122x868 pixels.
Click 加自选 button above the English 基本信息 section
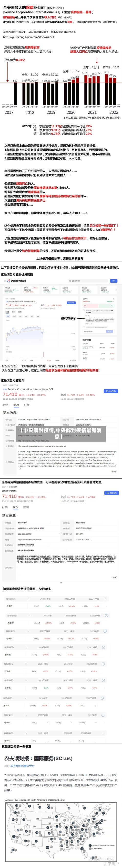tap(112, 391)
